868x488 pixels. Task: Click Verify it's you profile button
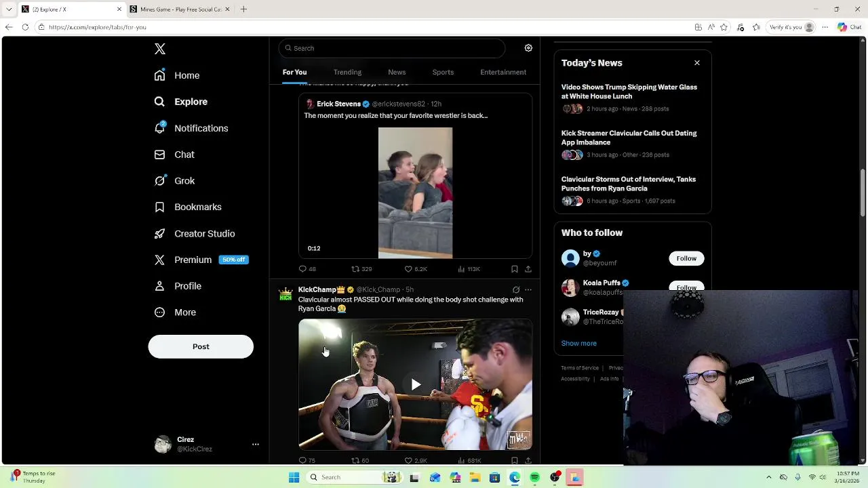[791, 27]
